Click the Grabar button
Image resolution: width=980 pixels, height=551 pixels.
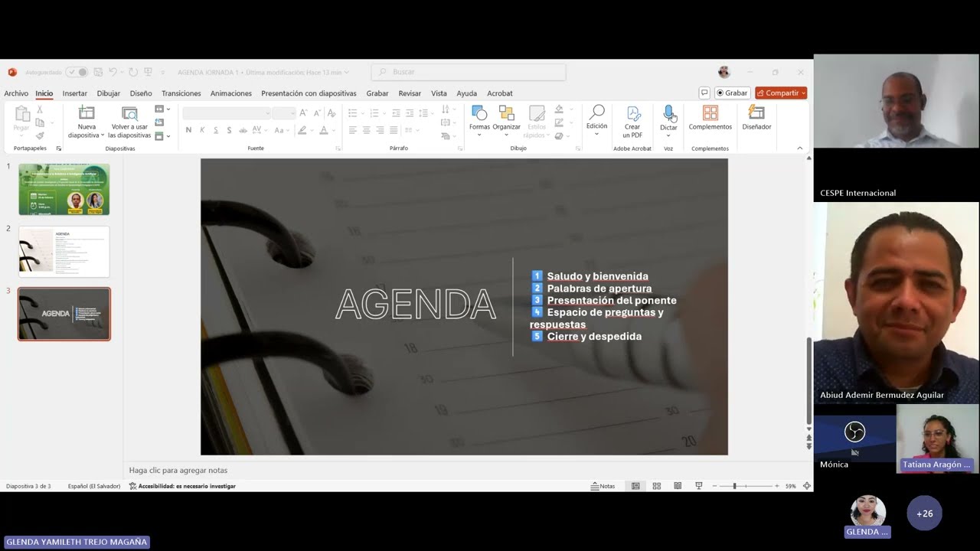coord(732,93)
